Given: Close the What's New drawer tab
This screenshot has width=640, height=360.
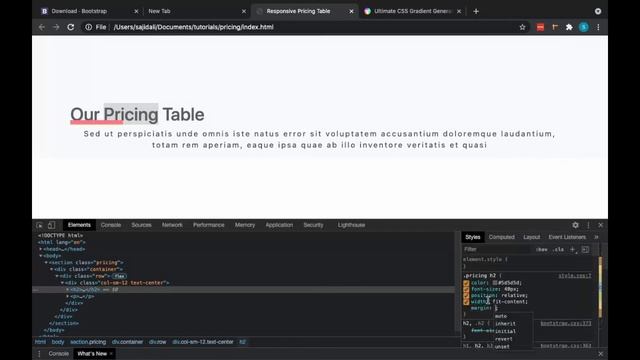Looking at the screenshot, I should [111, 354].
